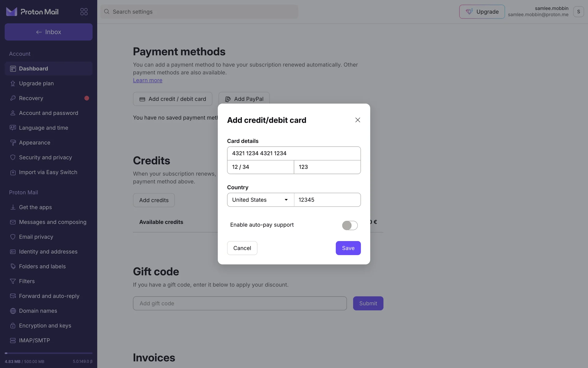
Task: Close the Add credit/debit card dialog
Action: pyautogui.click(x=357, y=120)
